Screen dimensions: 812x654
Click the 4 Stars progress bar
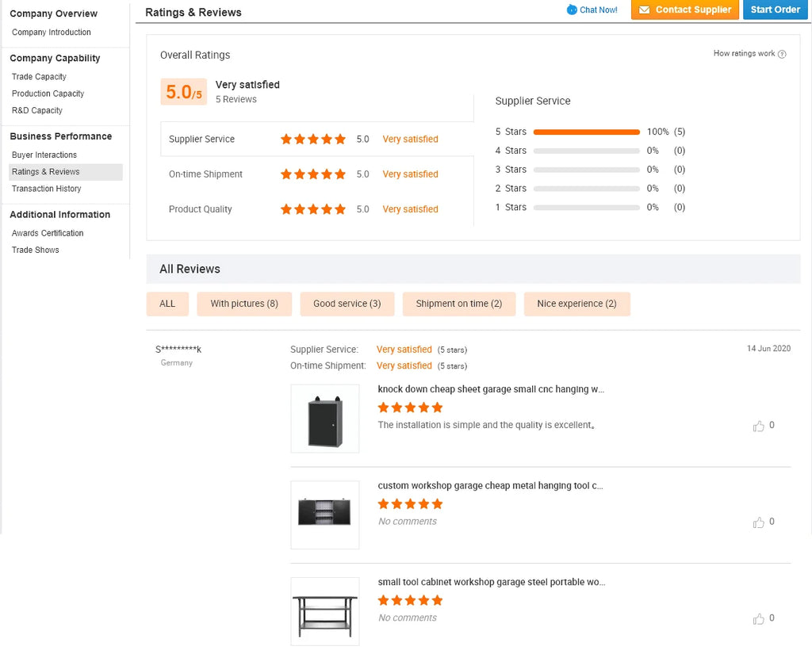(586, 151)
